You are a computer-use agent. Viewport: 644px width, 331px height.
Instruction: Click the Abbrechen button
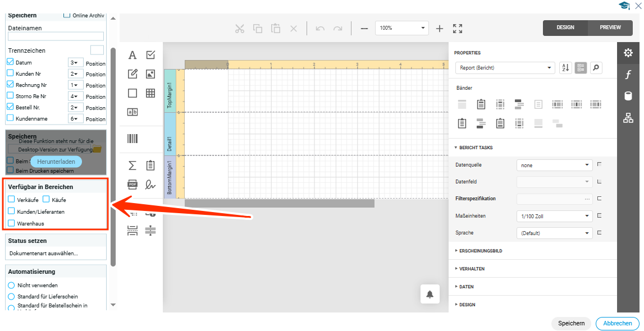pyautogui.click(x=618, y=323)
